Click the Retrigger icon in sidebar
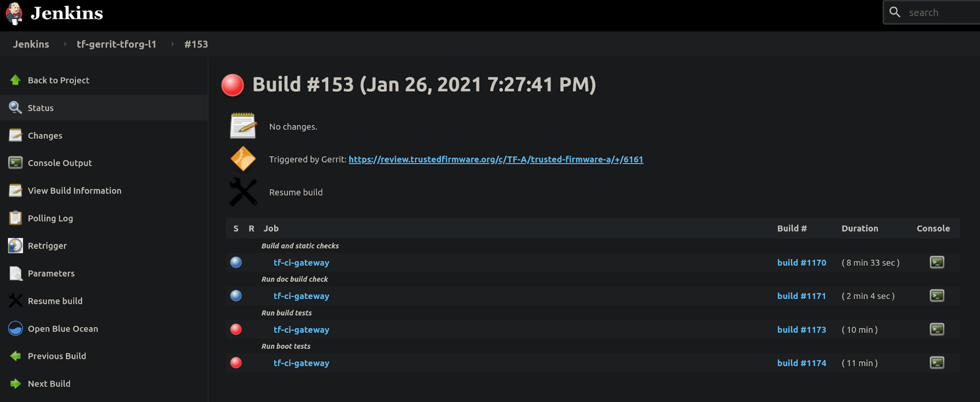 tap(15, 246)
